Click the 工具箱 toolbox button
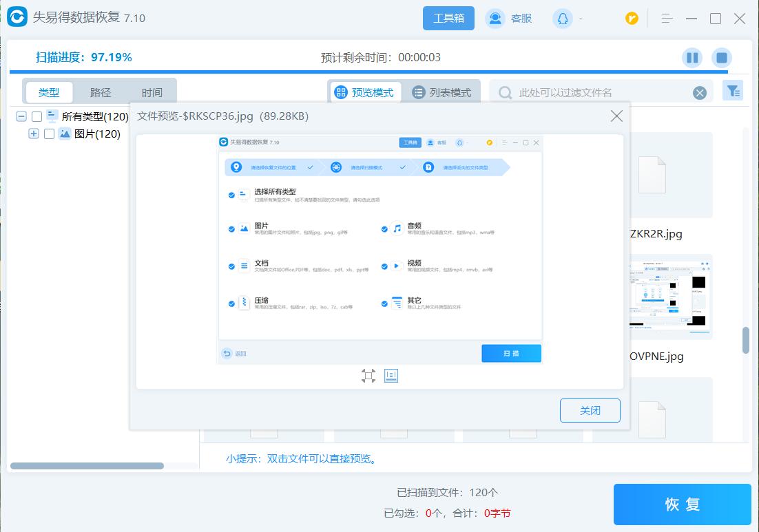Image resolution: width=759 pixels, height=532 pixels. (448, 18)
